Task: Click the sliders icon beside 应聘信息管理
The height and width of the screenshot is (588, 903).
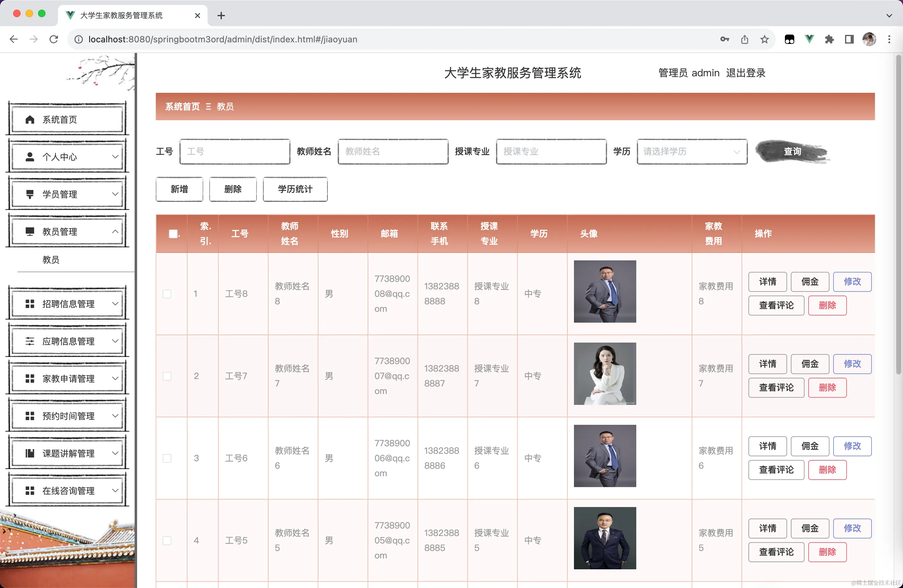Action: click(x=30, y=341)
